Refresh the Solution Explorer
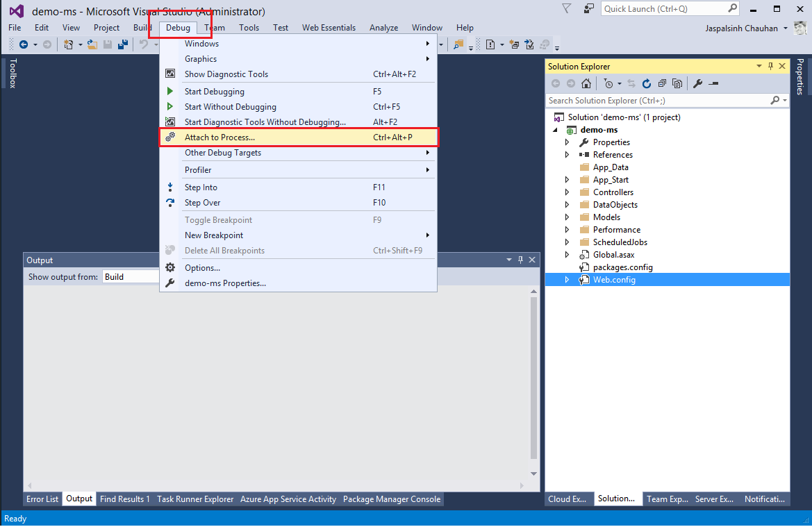Screen dimensions: 812x527 pyautogui.click(x=646, y=83)
